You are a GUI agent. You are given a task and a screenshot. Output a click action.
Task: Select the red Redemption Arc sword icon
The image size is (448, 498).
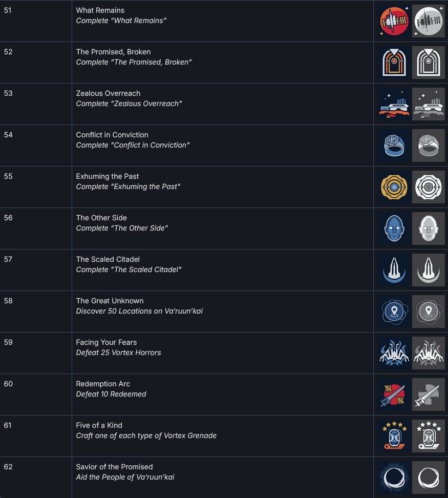tap(394, 395)
